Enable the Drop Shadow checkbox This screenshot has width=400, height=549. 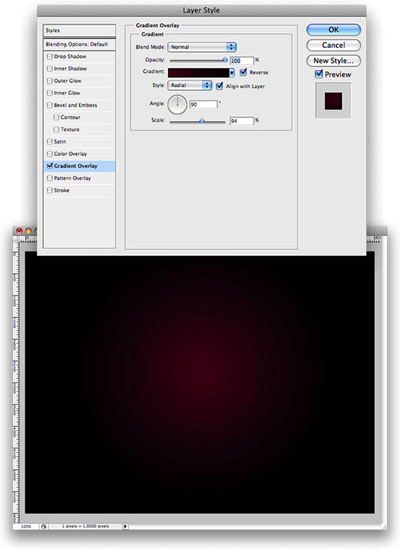(x=50, y=56)
